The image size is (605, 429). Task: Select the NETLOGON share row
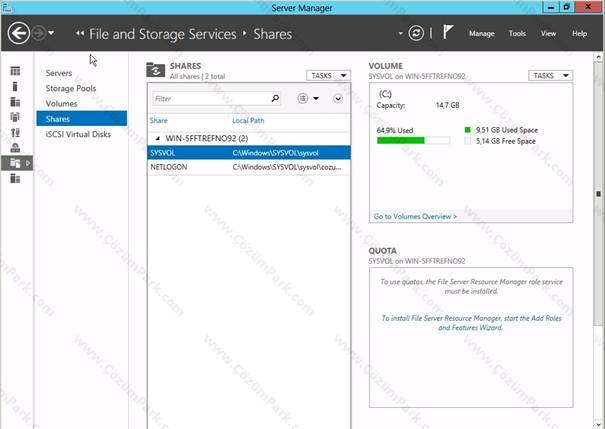[x=249, y=167]
